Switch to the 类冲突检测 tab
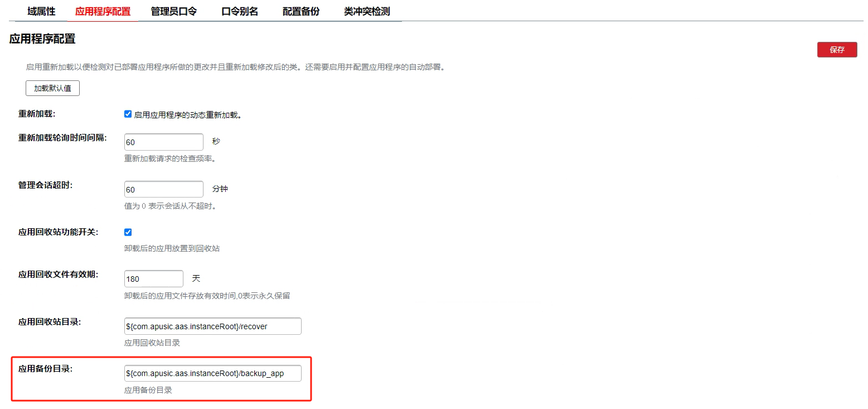The height and width of the screenshot is (409, 868). tap(367, 11)
